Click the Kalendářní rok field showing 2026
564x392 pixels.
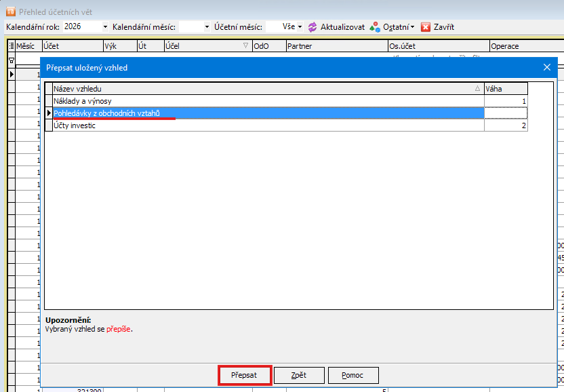(x=81, y=27)
